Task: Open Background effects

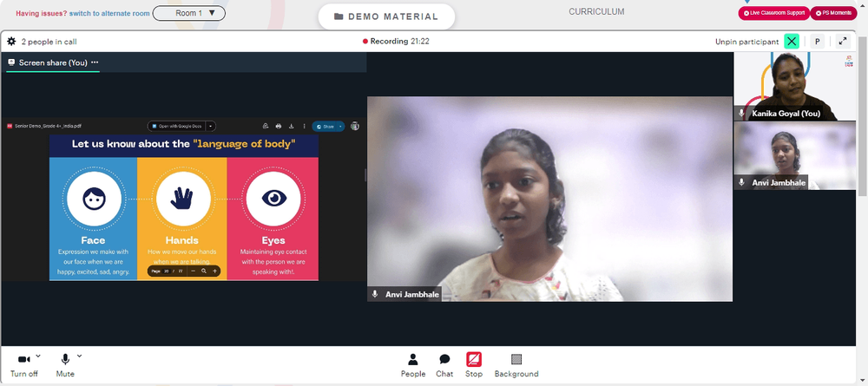Action: coord(516,365)
